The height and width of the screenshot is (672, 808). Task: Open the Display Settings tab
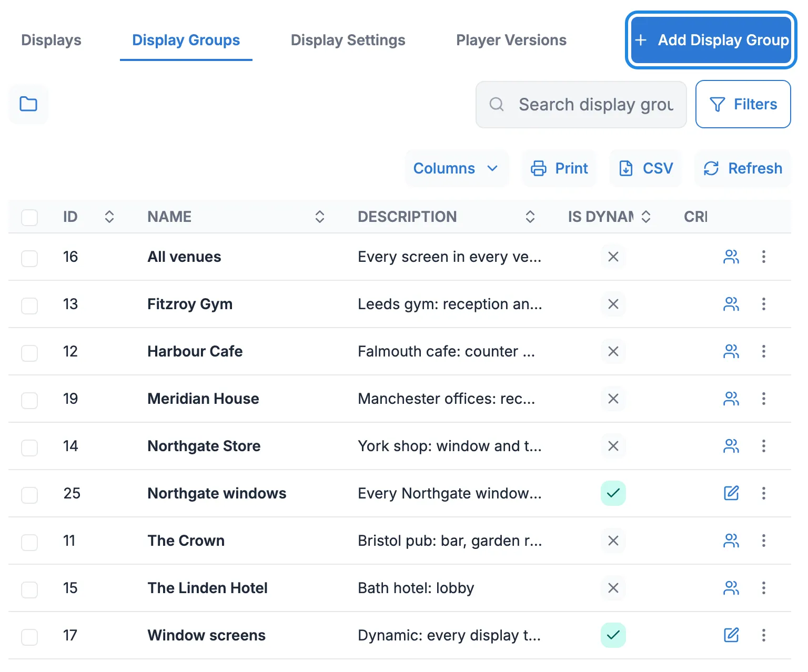[x=348, y=40]
